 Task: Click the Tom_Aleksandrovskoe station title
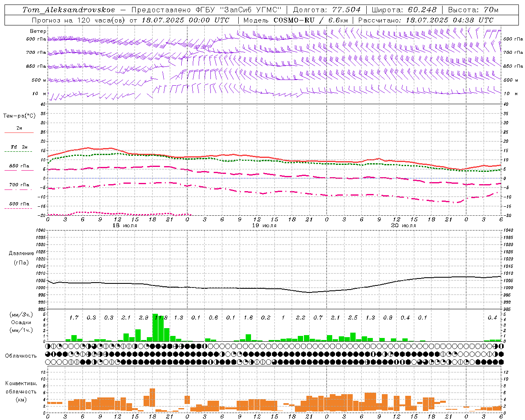69,10
